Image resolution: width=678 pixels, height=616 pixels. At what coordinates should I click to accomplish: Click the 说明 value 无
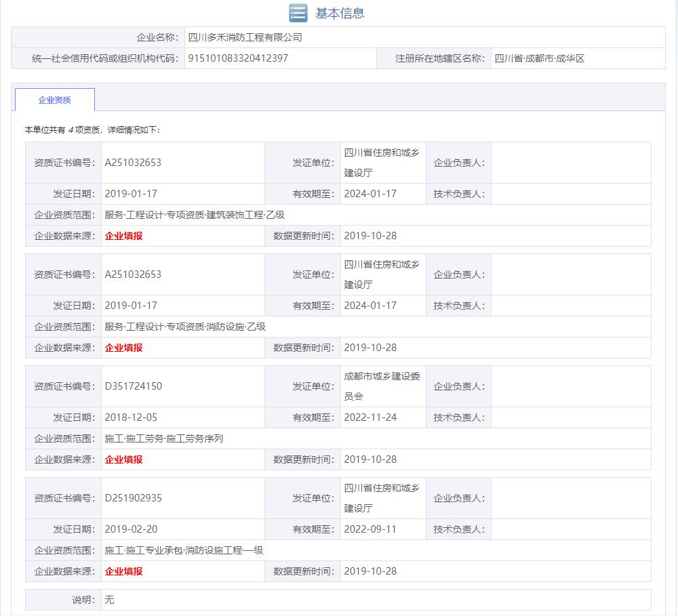pos(110,600)
